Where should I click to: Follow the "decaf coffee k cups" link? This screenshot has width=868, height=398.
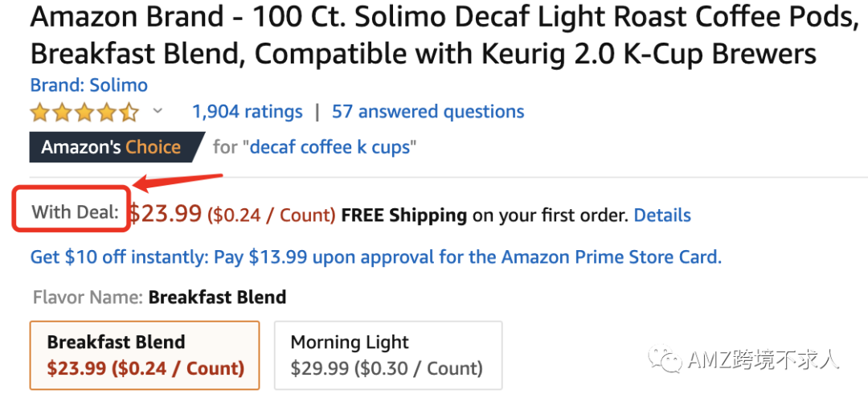coord(334,147)
